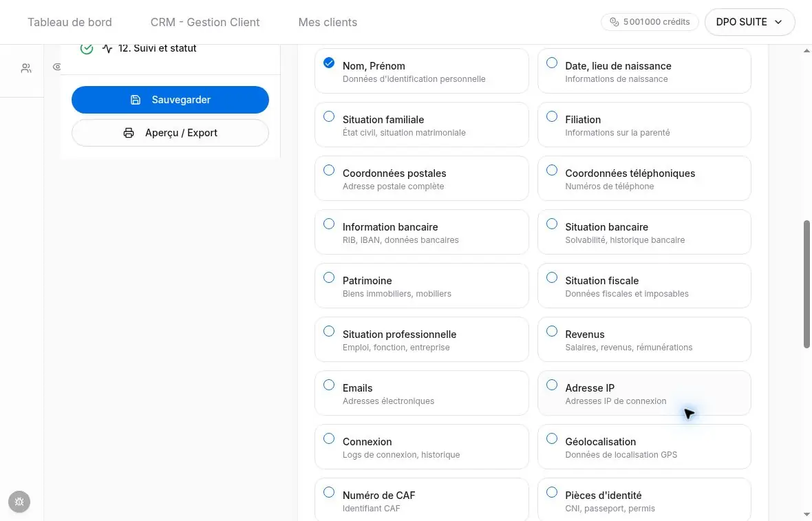Screen dimensions: 812x521
Task: Tick the Situation familiale checkbox
Action: click(329, 116)
